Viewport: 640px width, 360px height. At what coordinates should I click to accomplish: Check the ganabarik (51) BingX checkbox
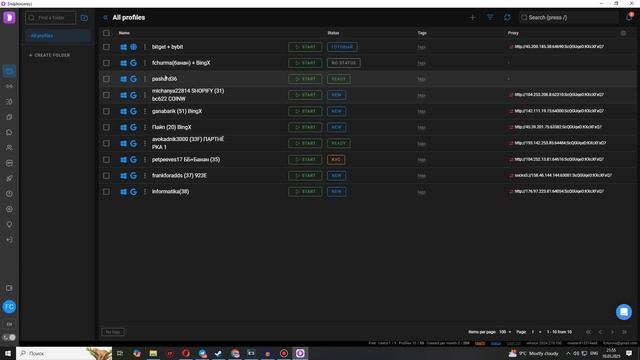click(107, 111)
